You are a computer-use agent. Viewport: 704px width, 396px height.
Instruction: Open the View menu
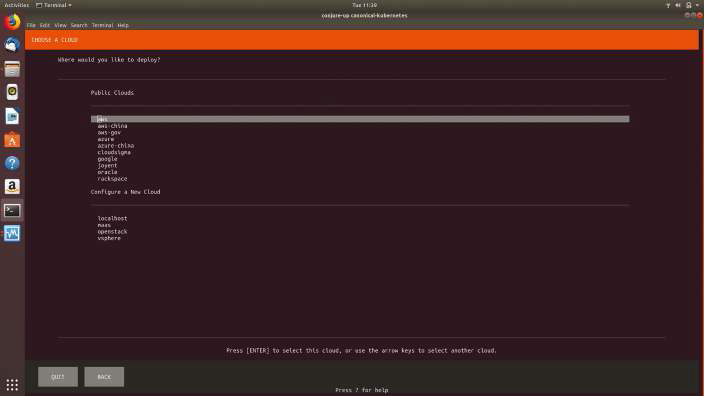[x=60, y=25]
